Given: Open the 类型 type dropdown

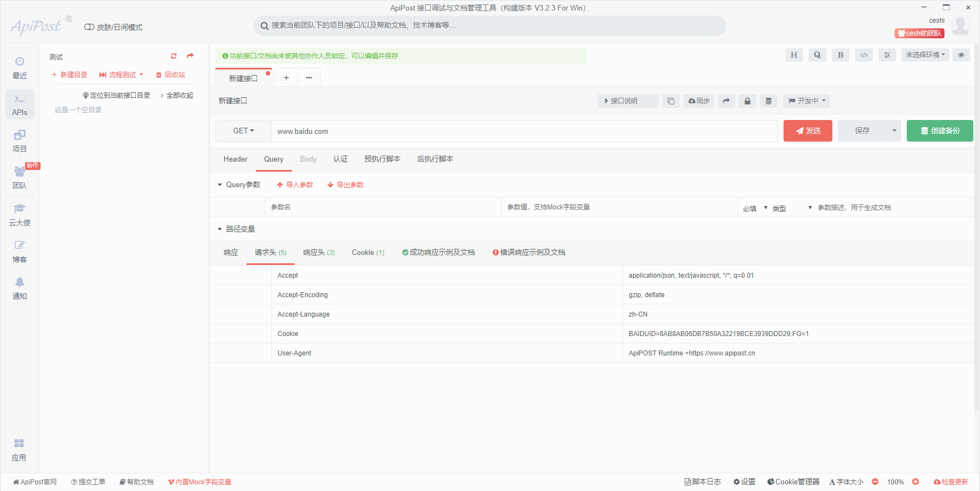Looking at the screenshot, I should (792, 208).
